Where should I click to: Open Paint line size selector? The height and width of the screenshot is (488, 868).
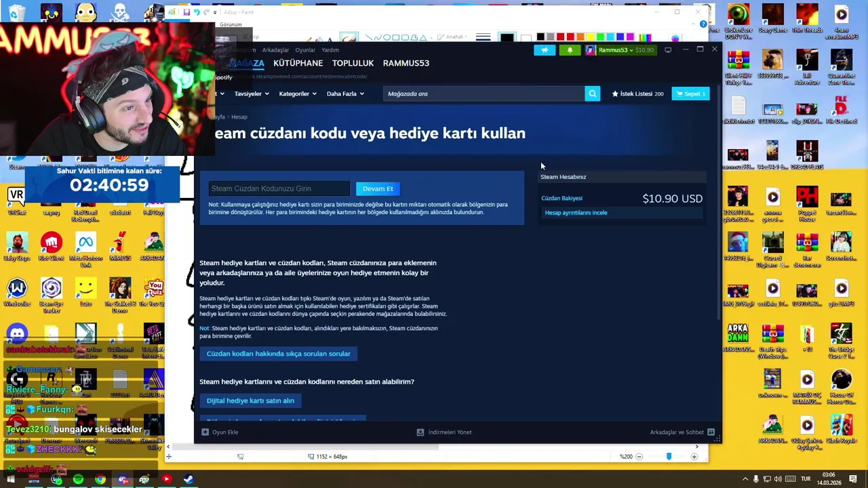tap(483, 37)
